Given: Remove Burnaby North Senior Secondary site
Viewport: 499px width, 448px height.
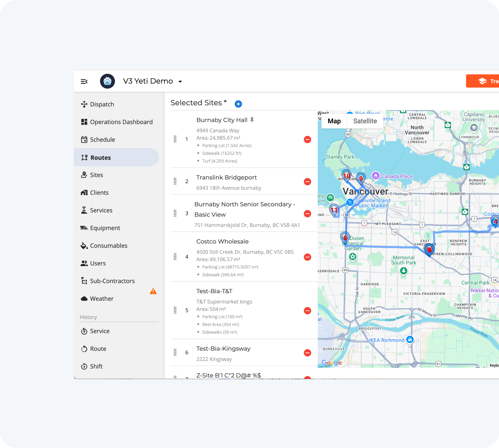Looking at the screenshot, I should pos(307,214).
